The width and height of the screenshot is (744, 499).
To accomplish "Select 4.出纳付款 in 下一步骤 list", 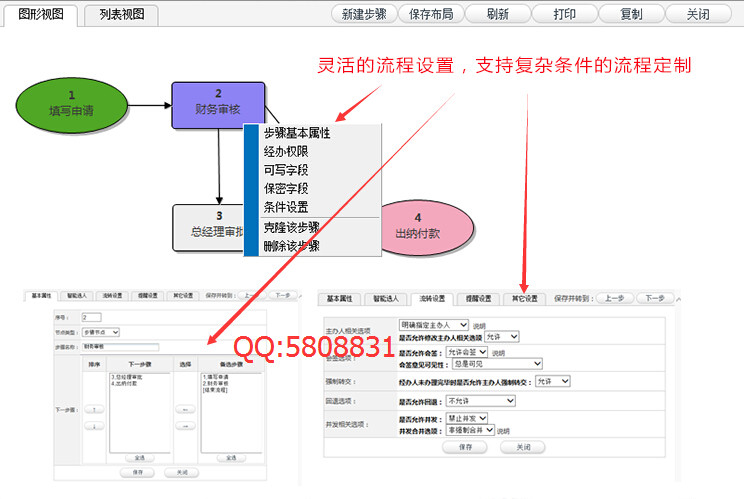I will pyautogui.click(x=124, y=383).
